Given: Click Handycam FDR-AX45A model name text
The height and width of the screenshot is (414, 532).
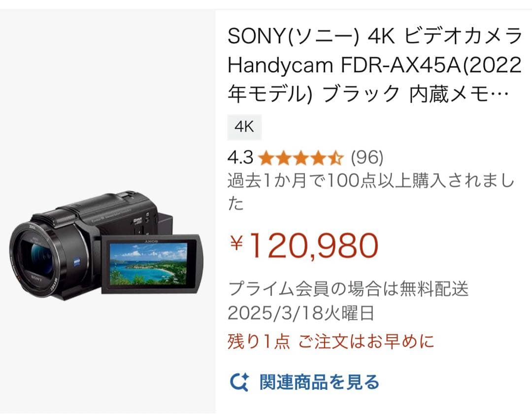Looking at the screenshot, I should [342, 65].
